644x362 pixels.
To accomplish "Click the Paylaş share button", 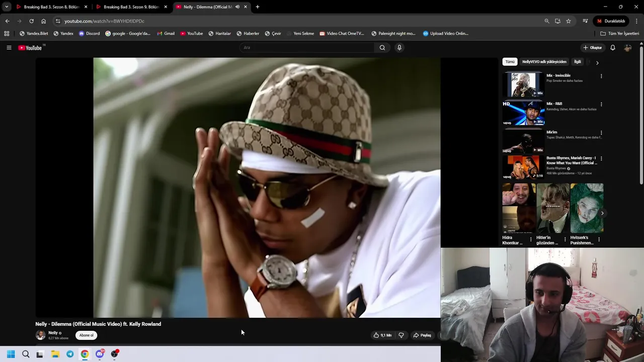I will (x=422, y=335).
